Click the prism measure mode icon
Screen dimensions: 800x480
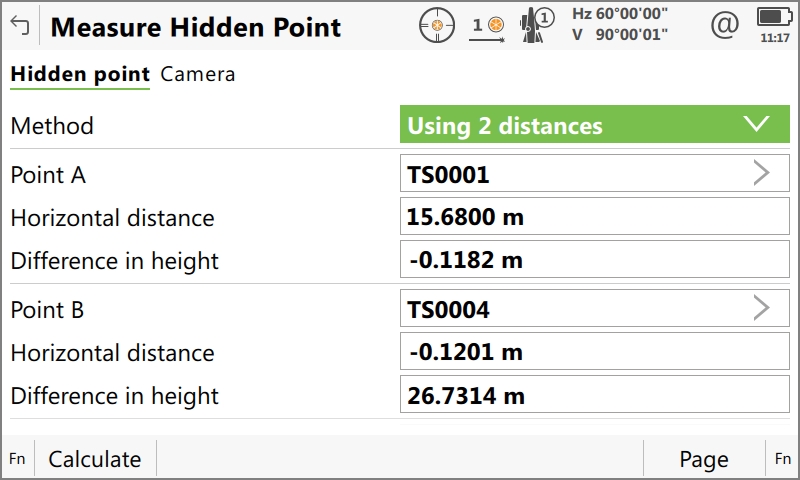[488, 26]
